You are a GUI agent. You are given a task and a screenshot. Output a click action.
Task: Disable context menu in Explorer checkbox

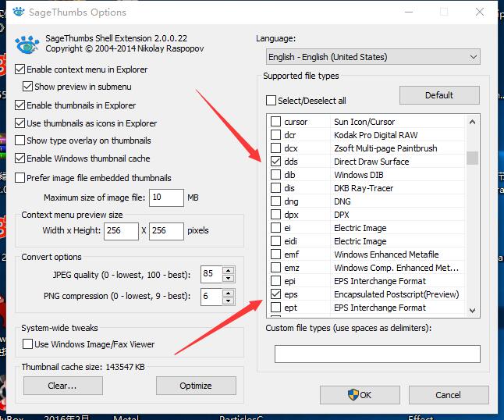click(20, 69)
